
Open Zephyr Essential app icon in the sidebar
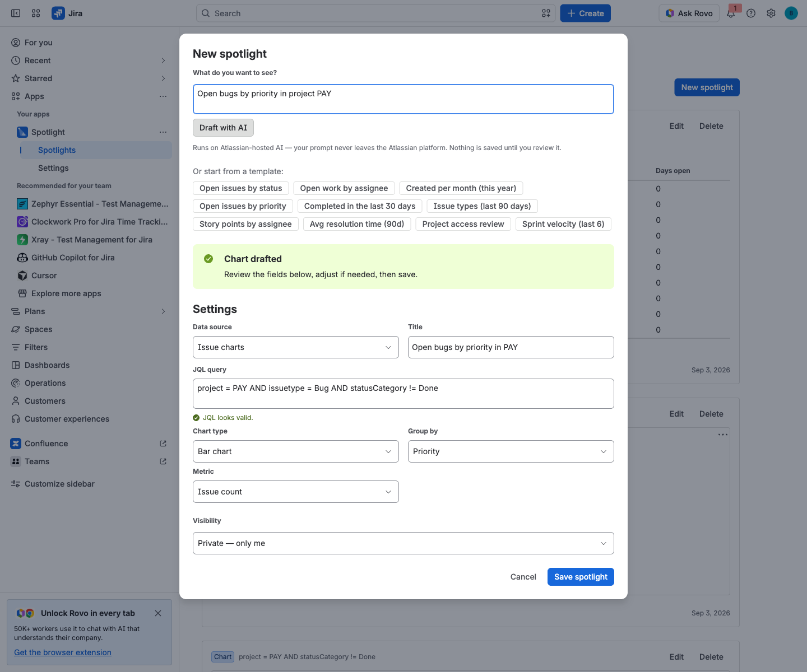point(22,204)
